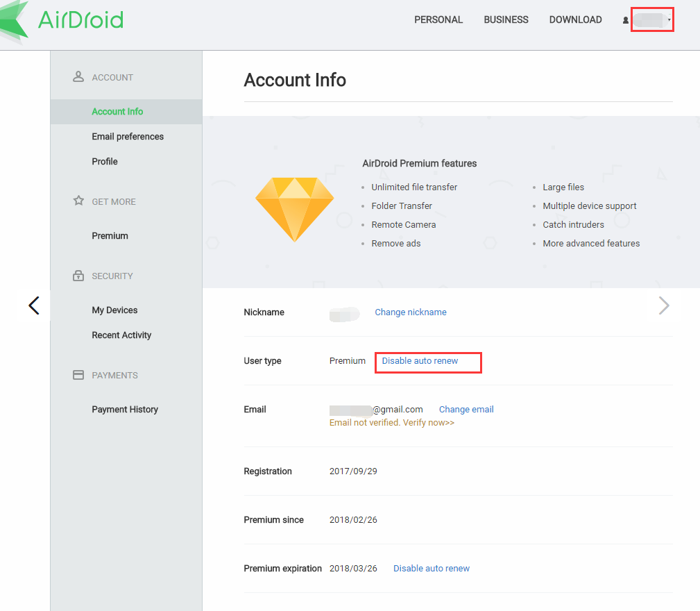Click the Account person icon in sidebar
The width and height of the screenshot is (700, 611).
pyautogui.click(x=78, y=77)
